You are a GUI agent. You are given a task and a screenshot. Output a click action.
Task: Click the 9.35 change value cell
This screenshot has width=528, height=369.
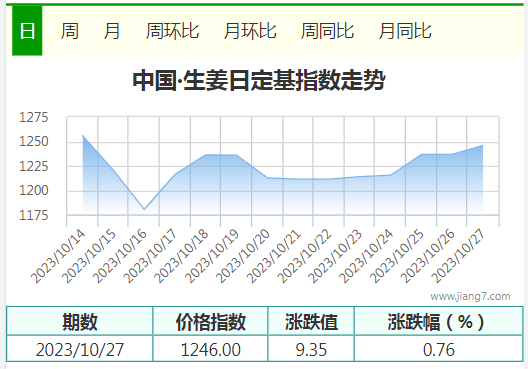point(311,349)
